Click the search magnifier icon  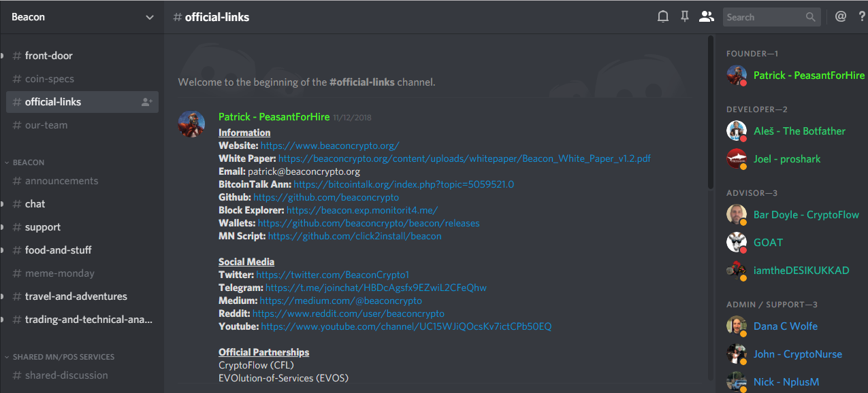point(811,17)
